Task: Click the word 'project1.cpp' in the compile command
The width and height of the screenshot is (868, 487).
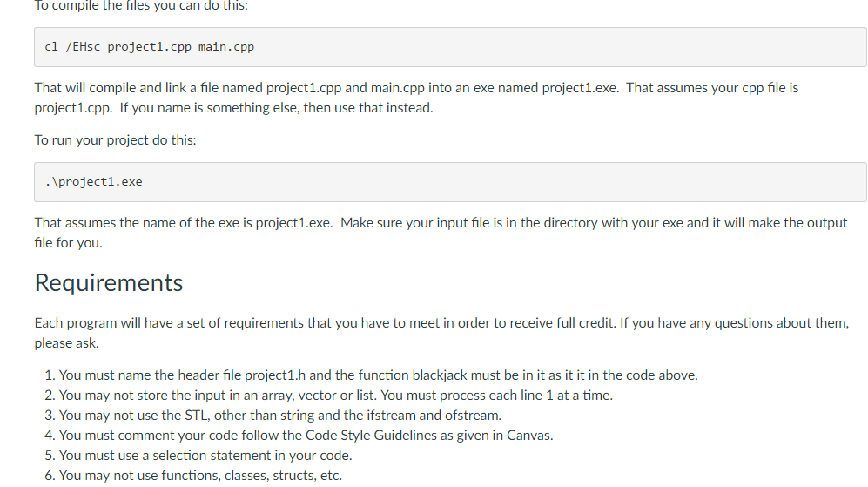Action: (150, 47)
